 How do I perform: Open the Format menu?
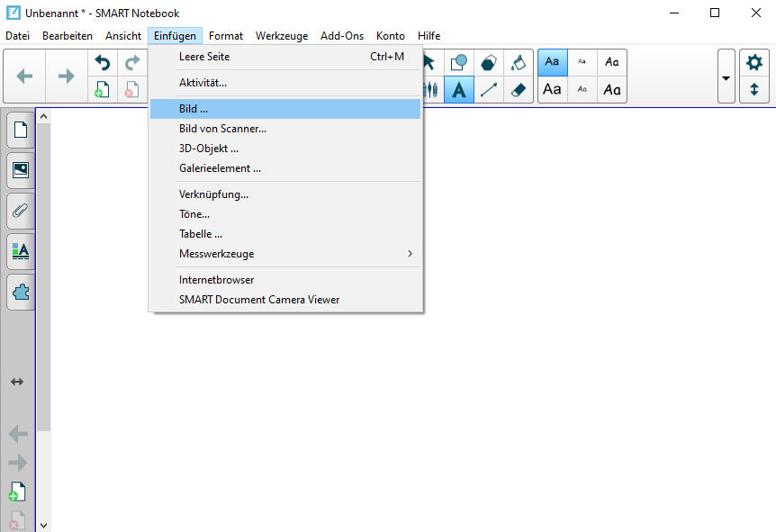tap(226, 36)
